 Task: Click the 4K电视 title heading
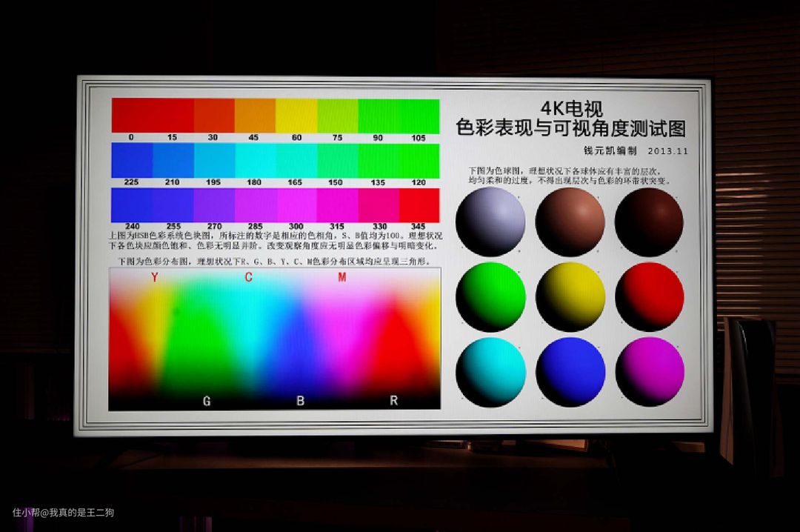coord(571,110)
